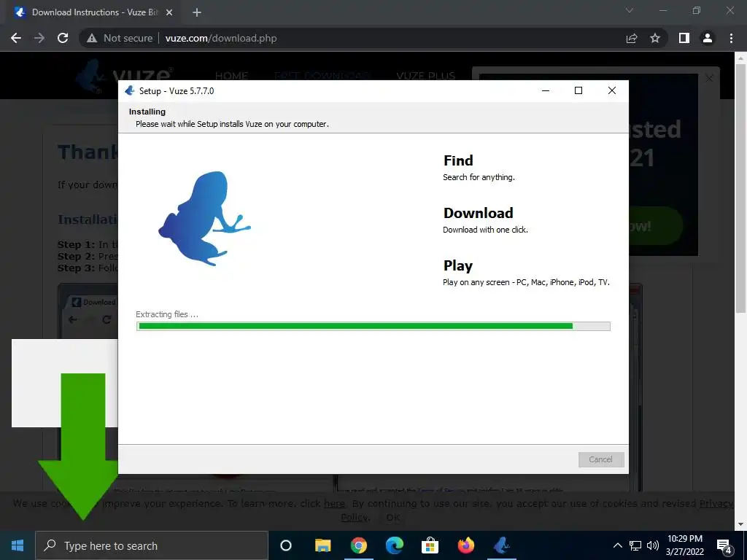This screenshot has width=747, height=560.
Task: Click the share page icon in the address bar
Action: (632, 38)
